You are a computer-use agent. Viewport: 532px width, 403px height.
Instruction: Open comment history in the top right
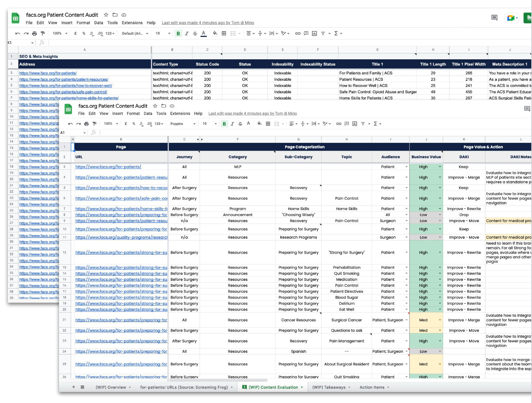(x=527, y=108)
